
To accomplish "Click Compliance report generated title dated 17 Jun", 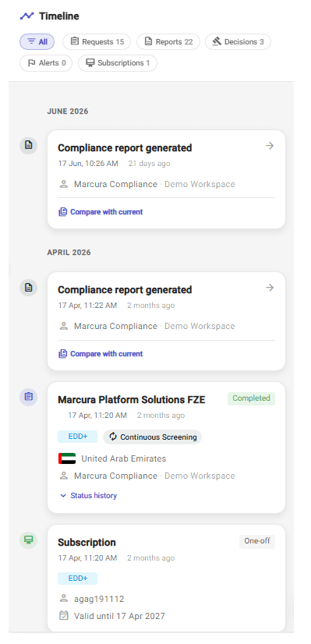I will point(125,147).
